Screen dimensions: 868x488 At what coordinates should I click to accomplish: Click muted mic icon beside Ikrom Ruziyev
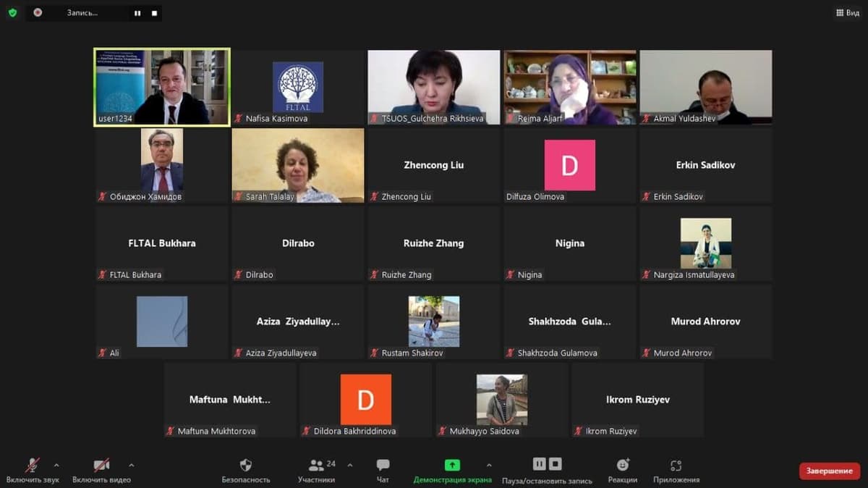coord(579,432)
